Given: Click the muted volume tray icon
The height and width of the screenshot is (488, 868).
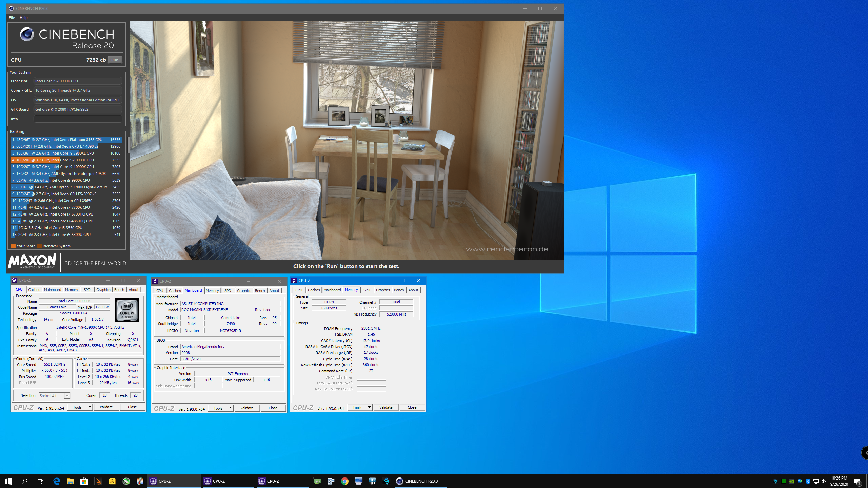Looking at the screenshot, I should [824, 481].
